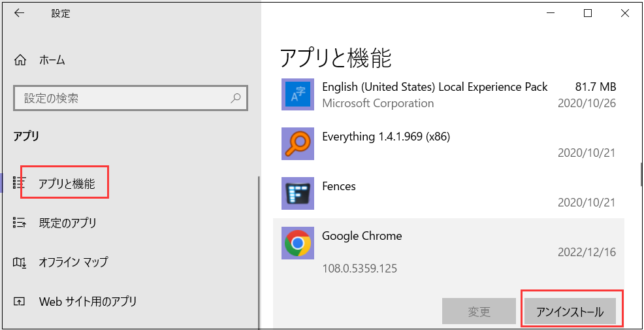Screen dimensions: 644x330
Task: Click the 2022/12/16 install date
Action: 587,252
